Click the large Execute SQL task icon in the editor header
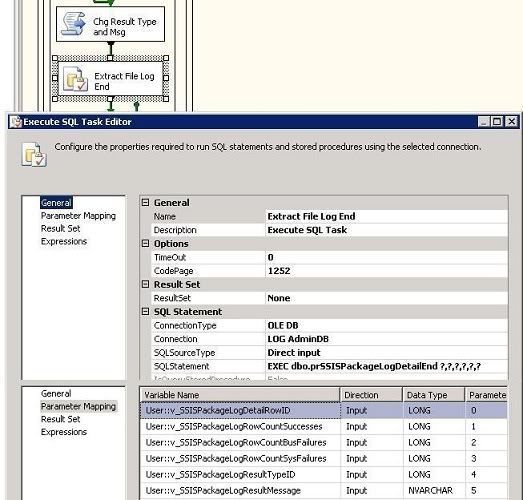 pyautogui.click(x=34, y=154)
